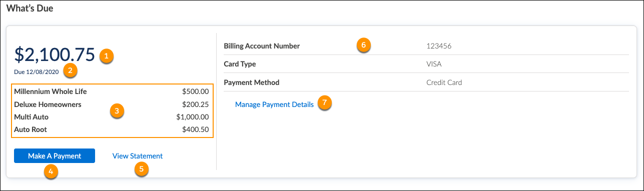Click the Multi Auto policy label

(x=32, y=117)
